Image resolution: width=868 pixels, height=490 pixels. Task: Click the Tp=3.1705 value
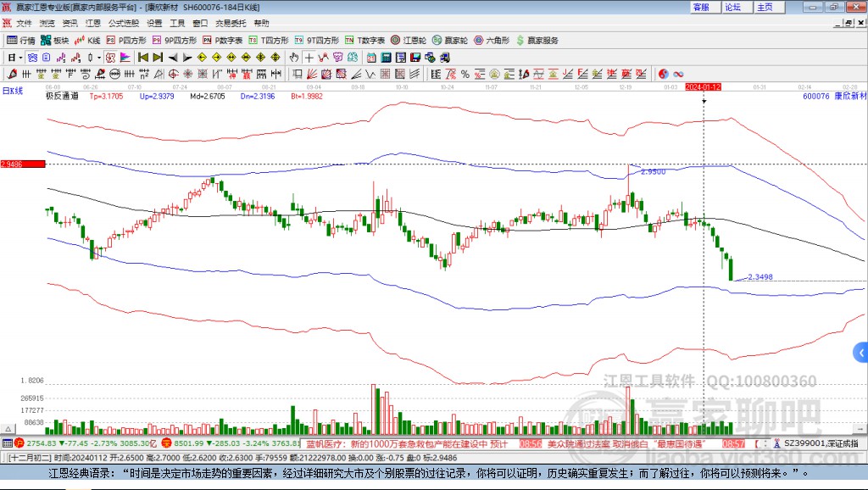click(x=106, y=96)
